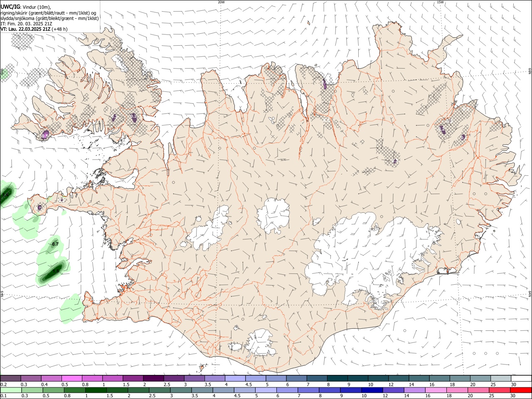This screenshot has width=532, height=399.
Task: Click the rigning/skúrir legend description line
Action: (48, 13)
